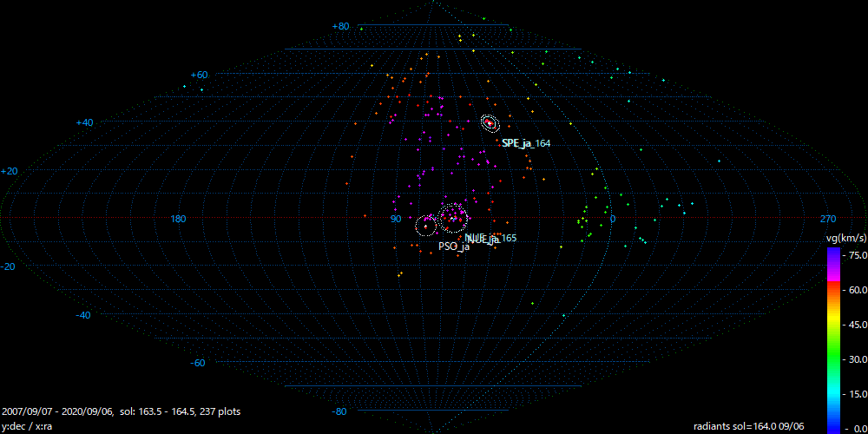
Task: Click the +60 declination axis label
Action: (199, 76)
